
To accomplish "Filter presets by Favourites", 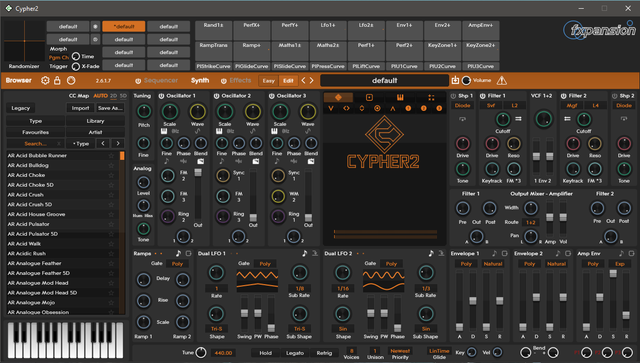I will 36,132.
